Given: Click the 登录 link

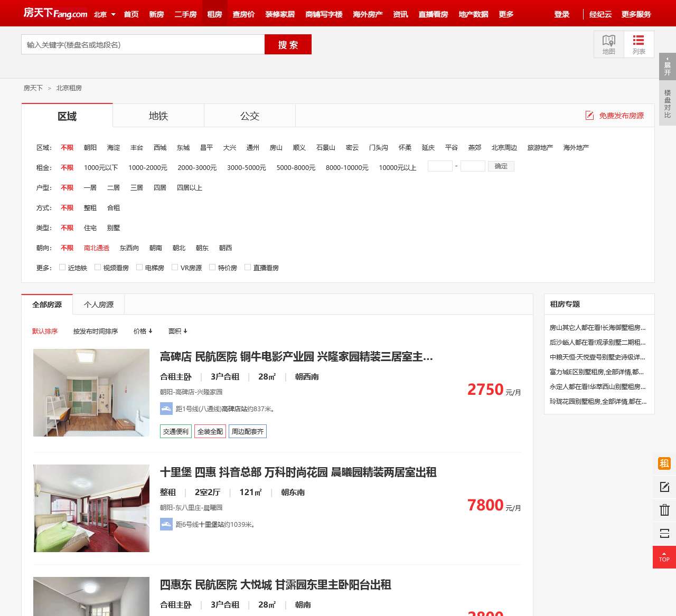Looking at the screenshot, I should [x=562, y=14].
